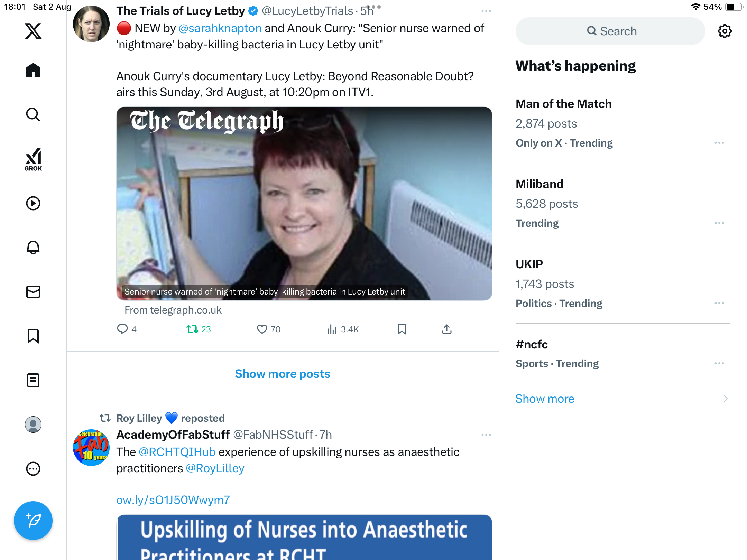Screen dimensions: 747x560
Task: Open trends settings gear icon
Action: click(x=725, y=31)
